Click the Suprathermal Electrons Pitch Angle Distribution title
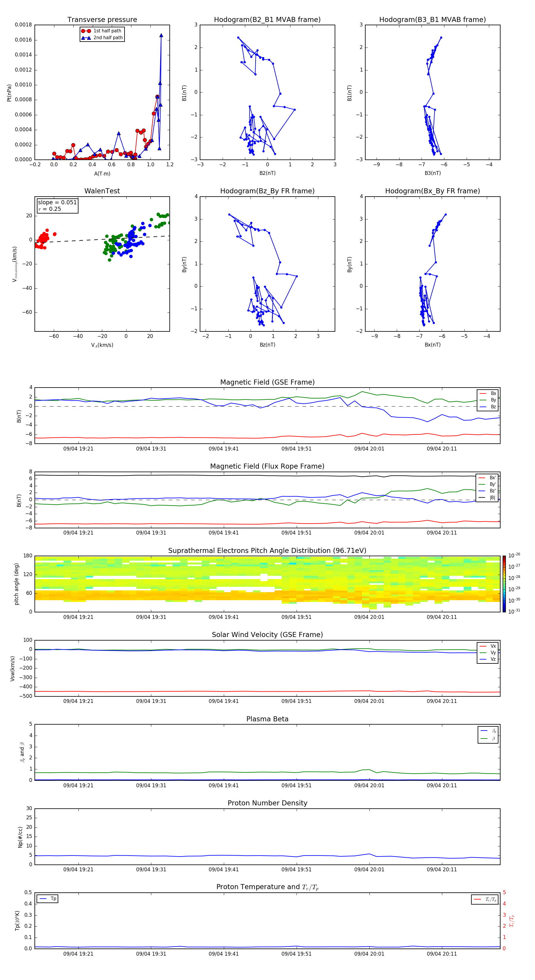Viewport: 535px width, 980px height. (267, 551)
